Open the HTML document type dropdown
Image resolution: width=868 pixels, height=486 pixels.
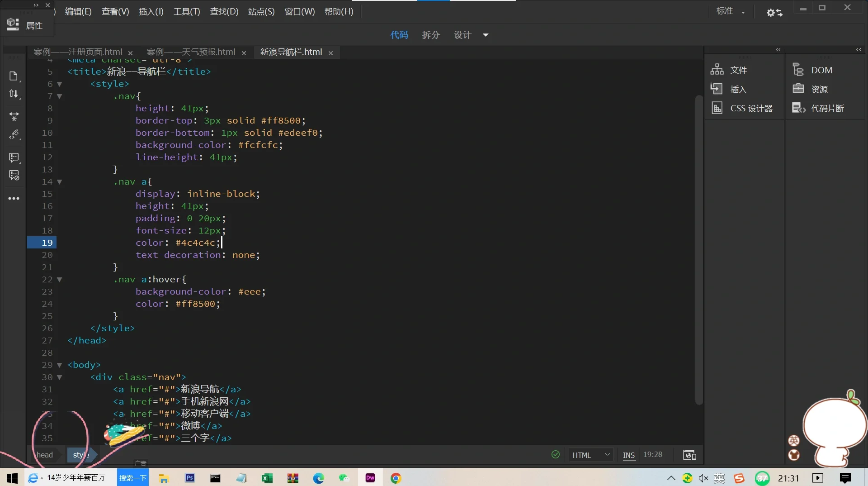[x=591, y=455]
